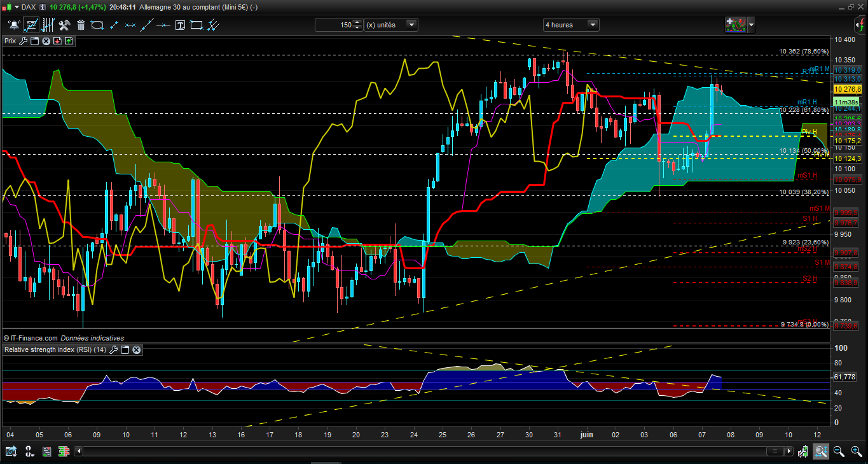868x464 pixels.
Task: Expand the add indicator dropdown arrow
Action: pyautogui.click(x=752, y=25)
